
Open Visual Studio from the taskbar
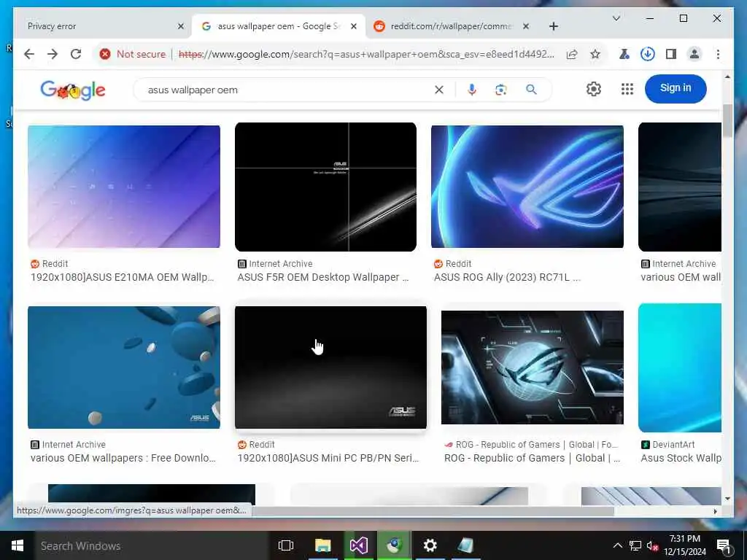click(x=358, y=545)
